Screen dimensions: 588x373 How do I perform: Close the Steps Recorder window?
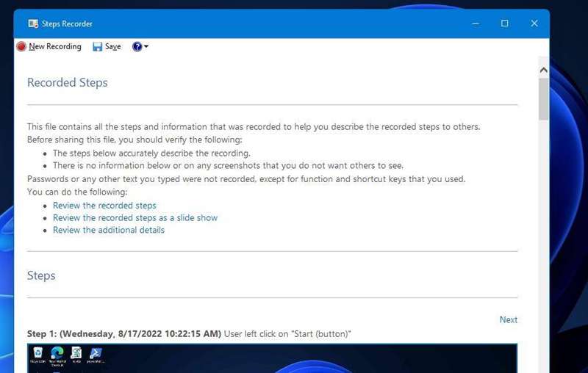[x=534, y=23]
